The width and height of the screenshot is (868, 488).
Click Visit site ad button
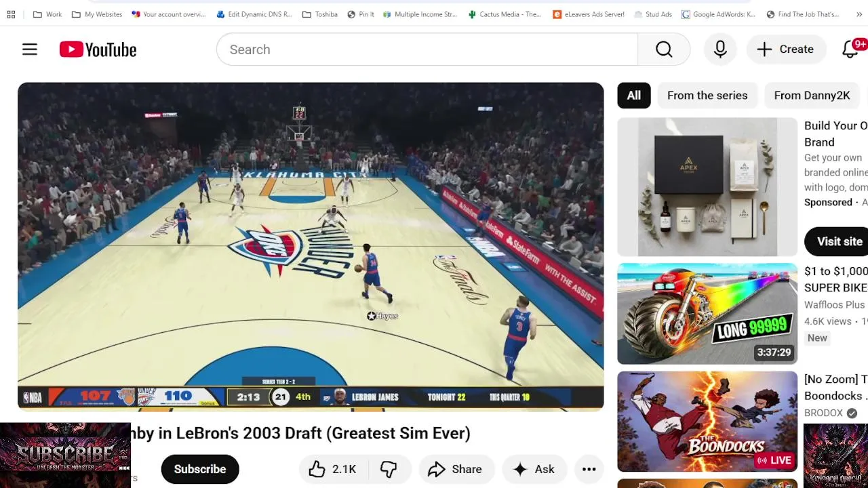pyautogui.click(x=836, y=242)
